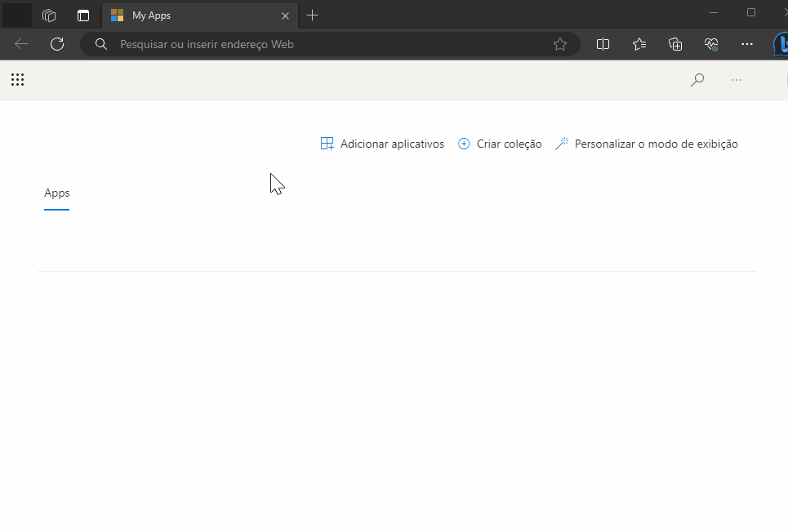
Task: Open the Favorites list
Action: point(639,44)
